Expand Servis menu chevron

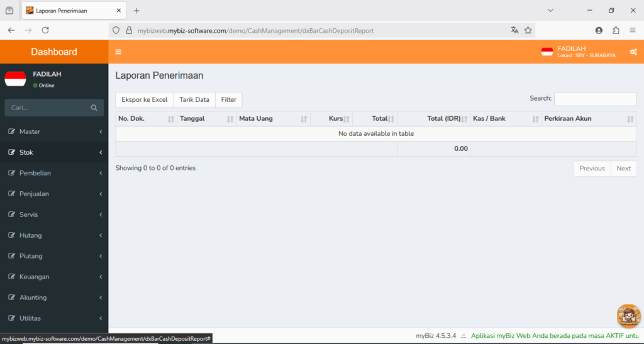(101, 214)
